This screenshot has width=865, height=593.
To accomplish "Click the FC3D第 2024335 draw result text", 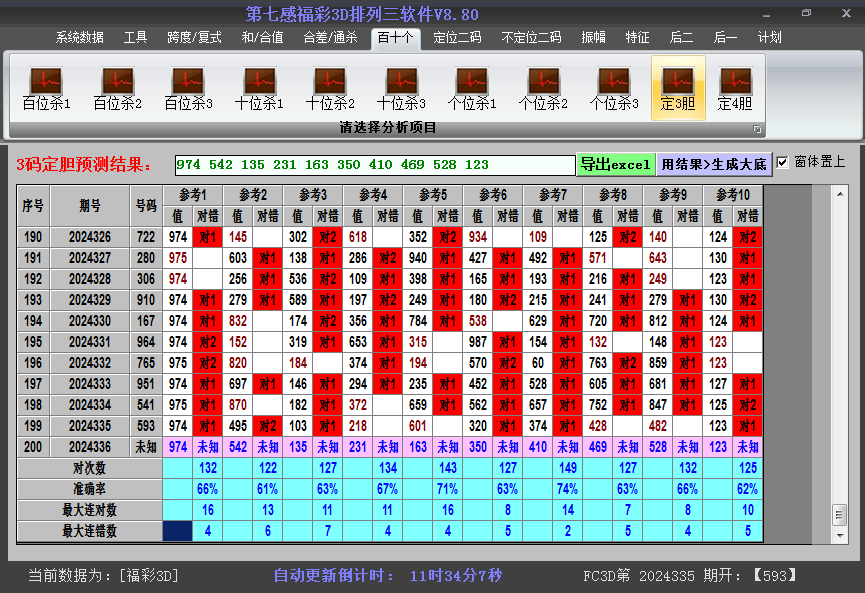I will [x=690, y=576].
